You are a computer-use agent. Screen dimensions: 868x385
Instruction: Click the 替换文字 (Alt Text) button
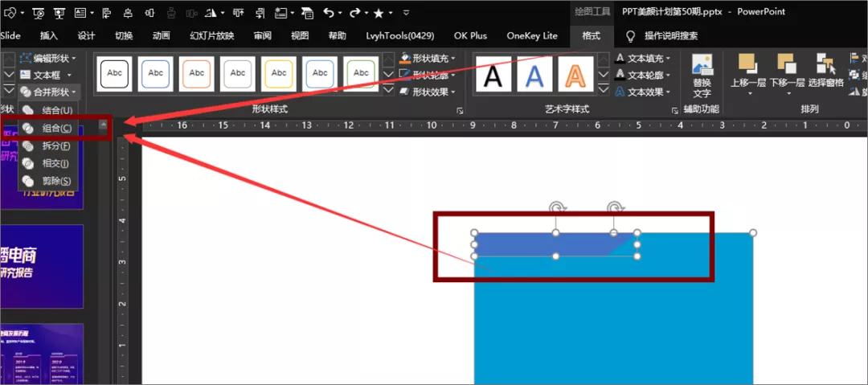[702, 76]
